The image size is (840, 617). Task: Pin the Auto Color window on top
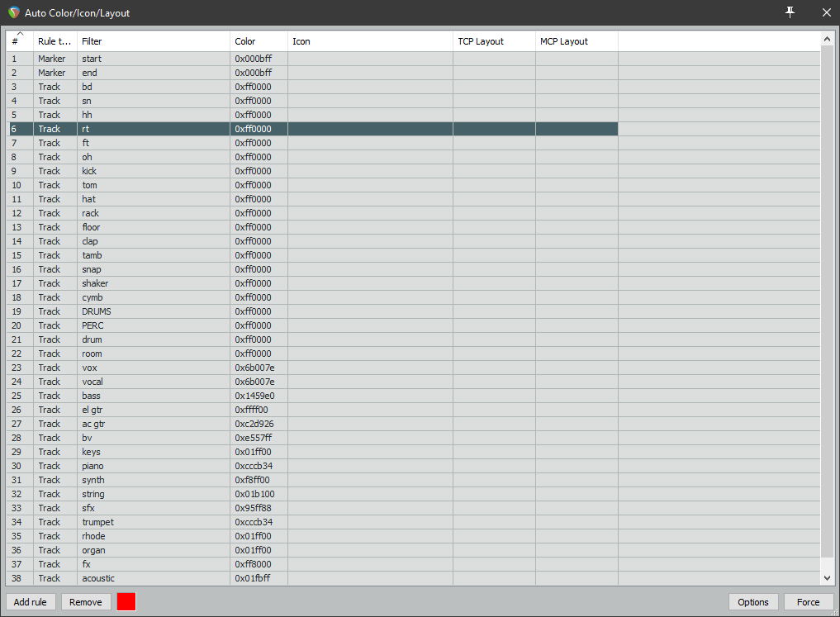[790, 12]
